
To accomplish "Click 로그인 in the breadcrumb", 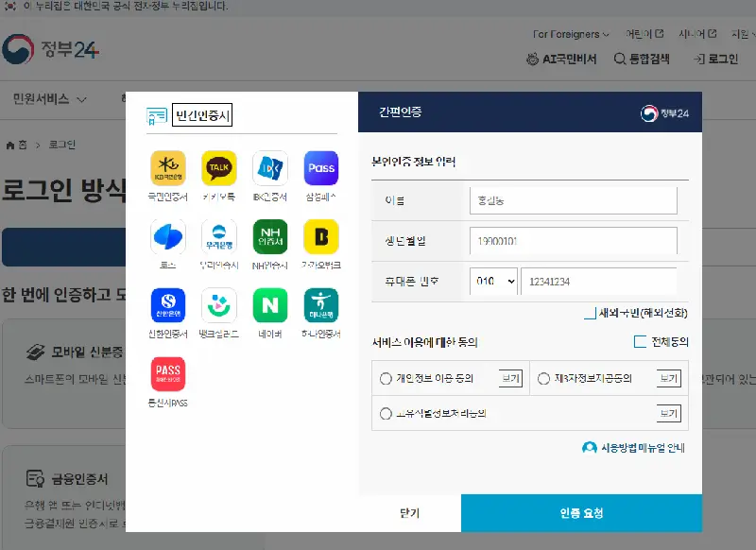I will 62,145.
